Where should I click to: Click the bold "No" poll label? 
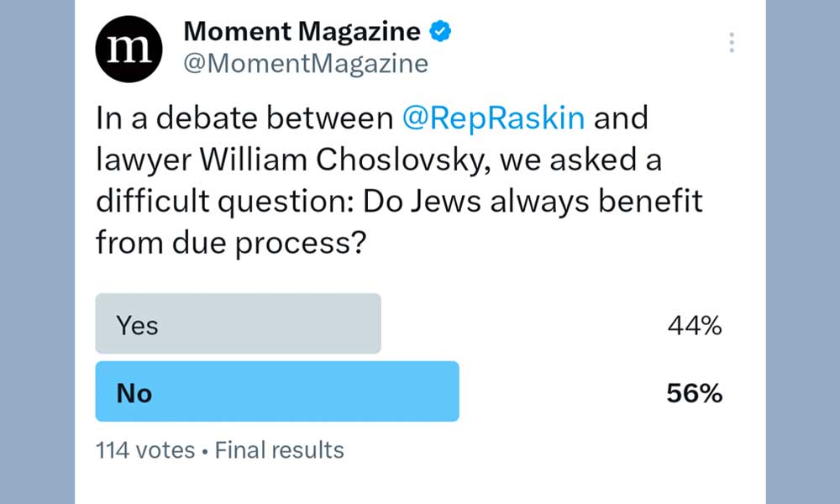tap(134, 392)
